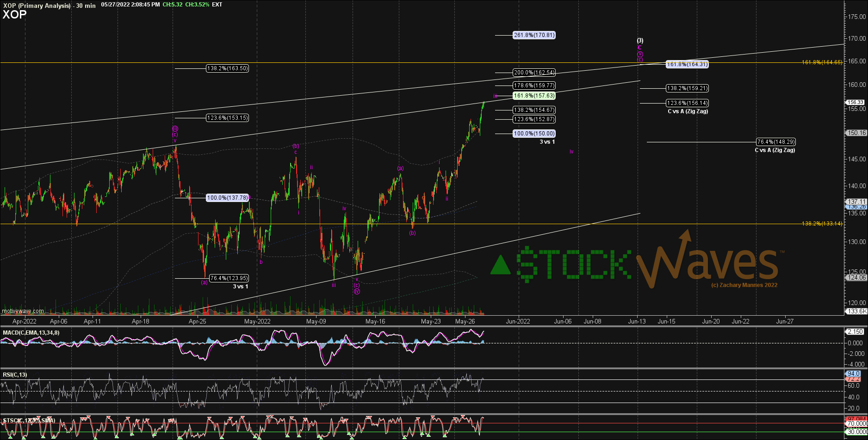Click the (3) wave target label
Screen dimensions: 868x440
coord(640,41)
